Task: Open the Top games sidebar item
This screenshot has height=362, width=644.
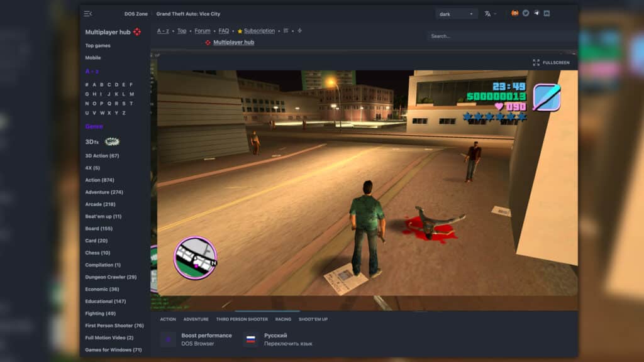Action: (x=97, y=46)
